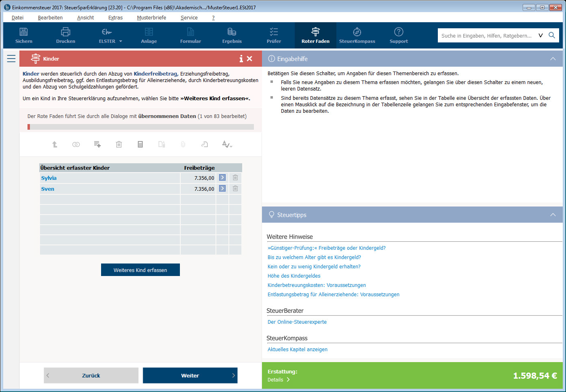Delete Sven's row with the trash icon

pyautogui.click(x=235, y=189)
